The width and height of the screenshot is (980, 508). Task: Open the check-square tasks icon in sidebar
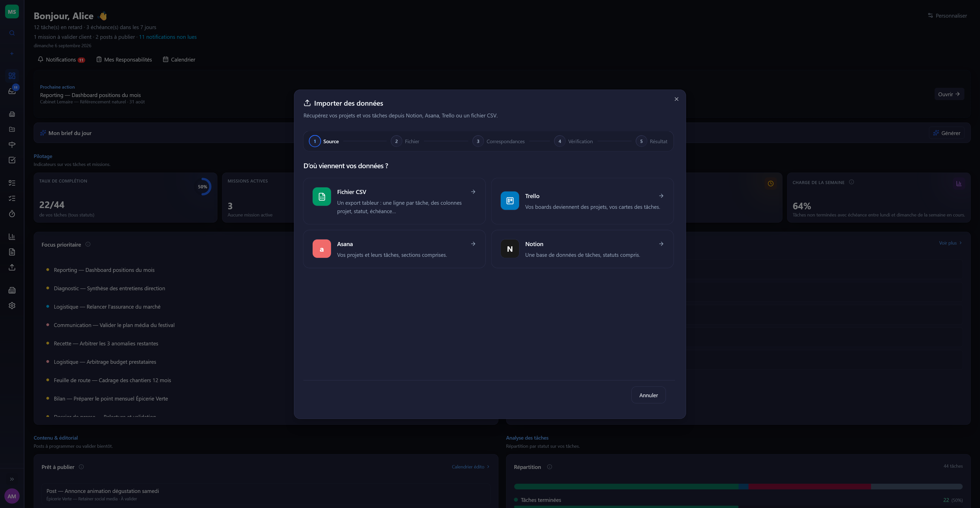pyautogui.click(x=12, y=160)
